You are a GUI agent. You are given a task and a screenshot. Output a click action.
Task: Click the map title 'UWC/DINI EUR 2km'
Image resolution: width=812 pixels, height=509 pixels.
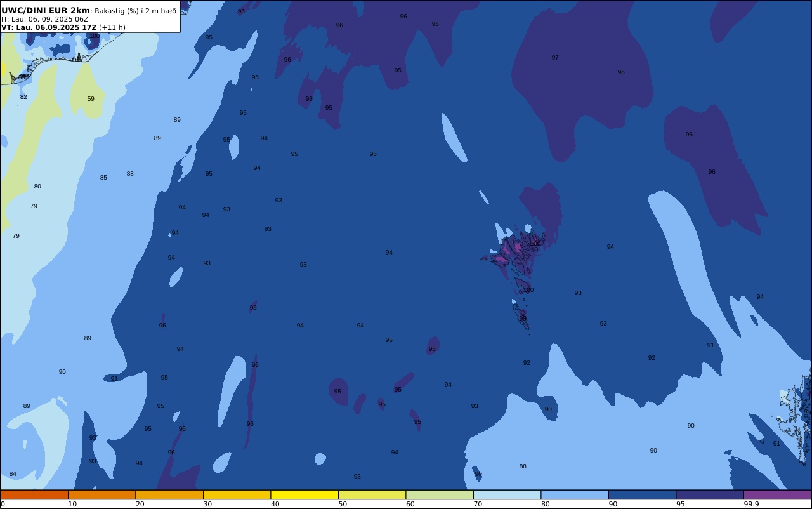(x=46, y=11)
